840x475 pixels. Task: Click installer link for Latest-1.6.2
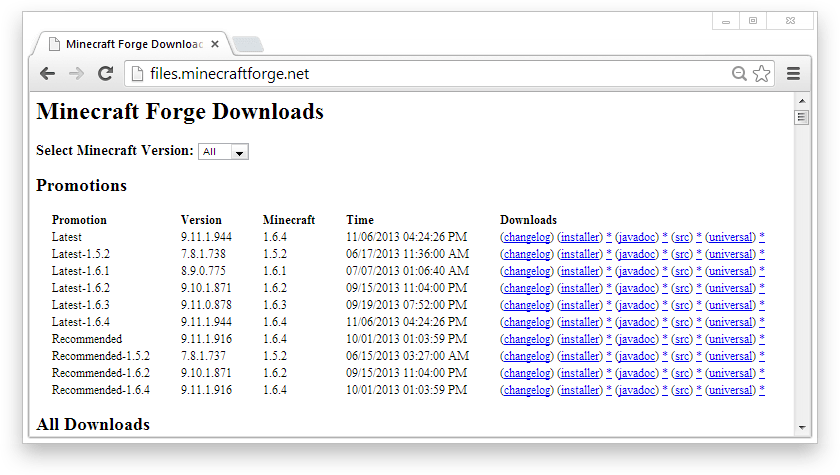(x=580, y=288)
